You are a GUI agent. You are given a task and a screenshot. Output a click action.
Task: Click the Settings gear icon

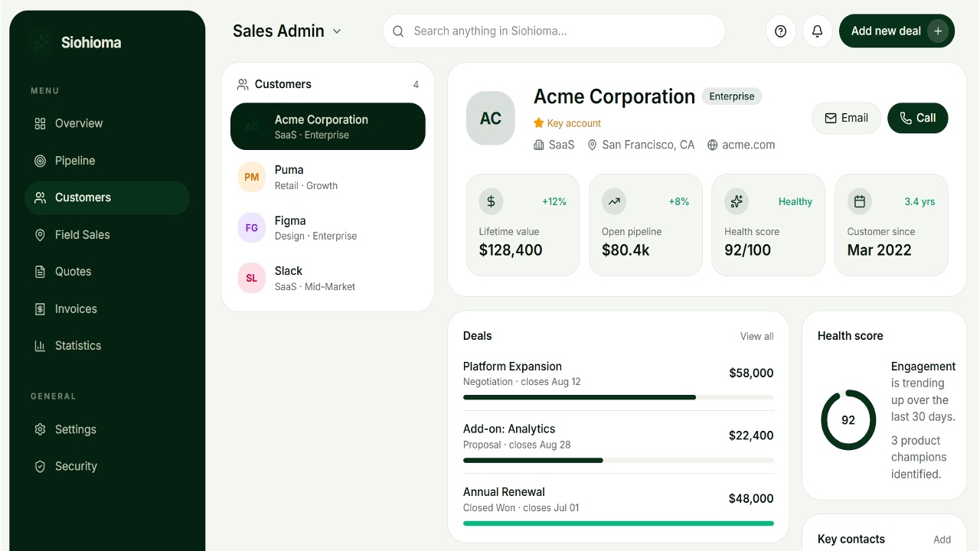(40, 429)
